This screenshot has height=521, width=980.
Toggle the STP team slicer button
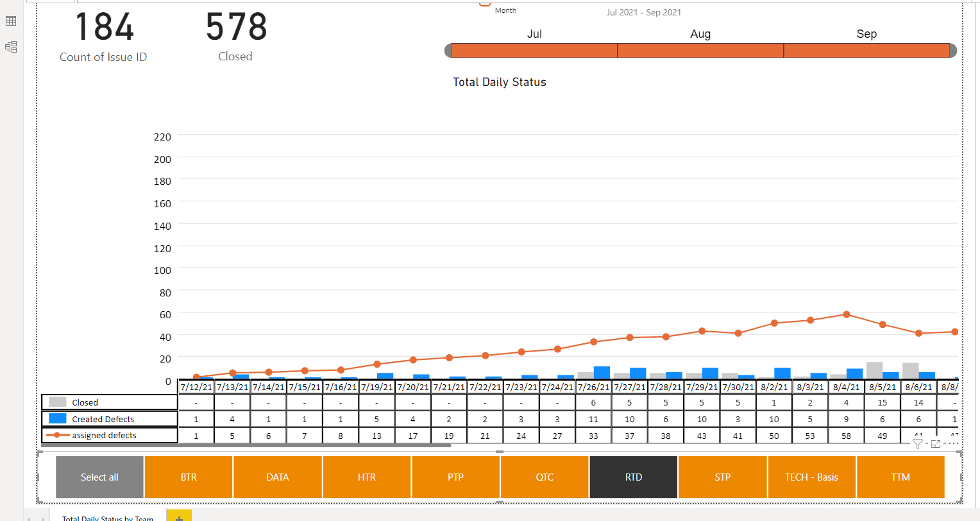tap(723, 477)
